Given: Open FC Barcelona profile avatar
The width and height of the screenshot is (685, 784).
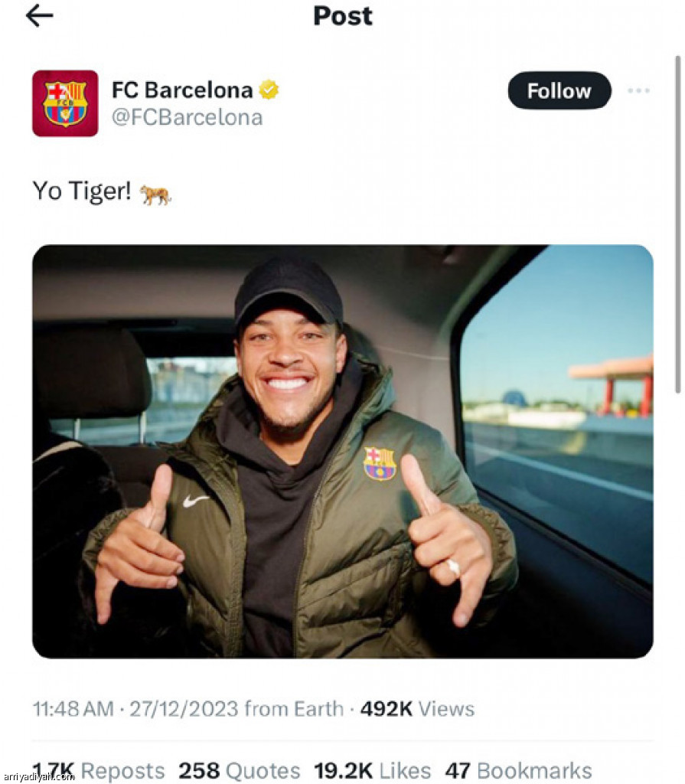Looking at the screenshot, I should pos(65,103).
